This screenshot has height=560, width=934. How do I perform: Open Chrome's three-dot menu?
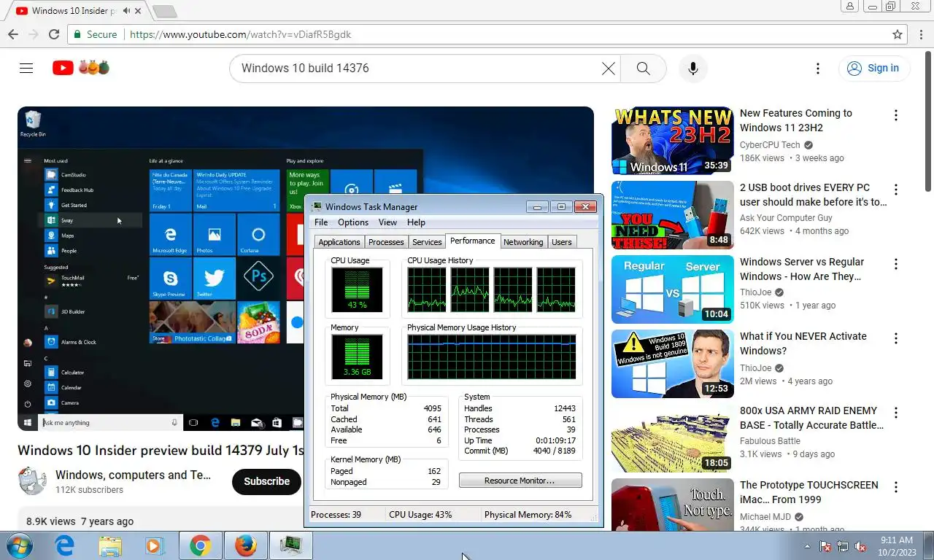921,34
